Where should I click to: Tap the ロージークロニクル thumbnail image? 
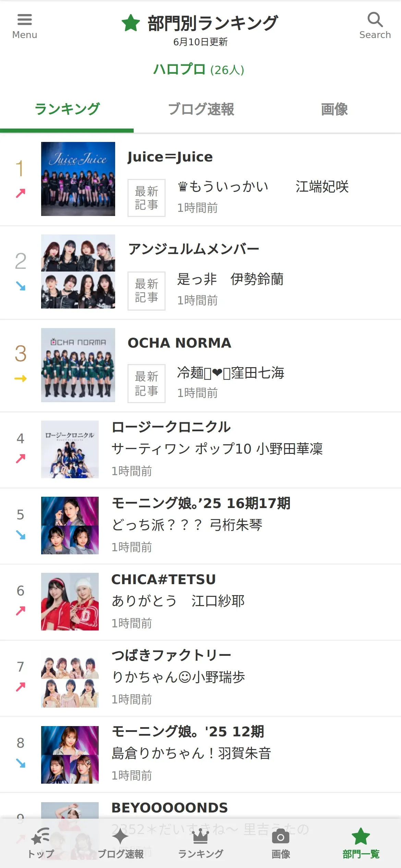click(70, 449)
